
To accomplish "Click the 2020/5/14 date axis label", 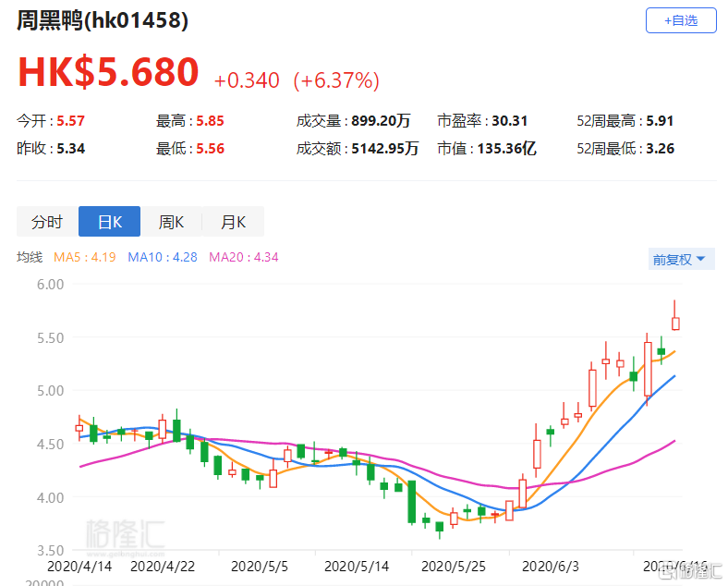I will click(x=357, y=567).
